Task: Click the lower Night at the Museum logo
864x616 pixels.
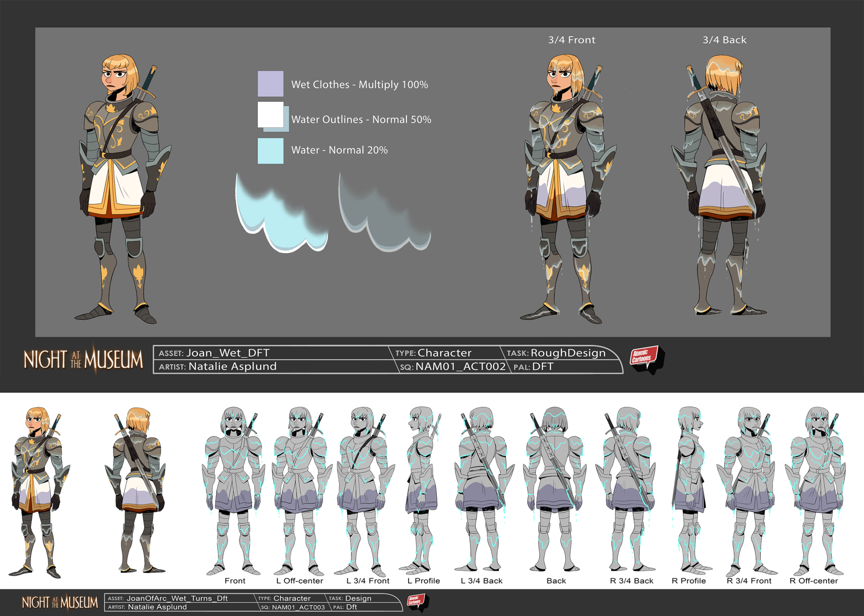Action: pos(60,603)
